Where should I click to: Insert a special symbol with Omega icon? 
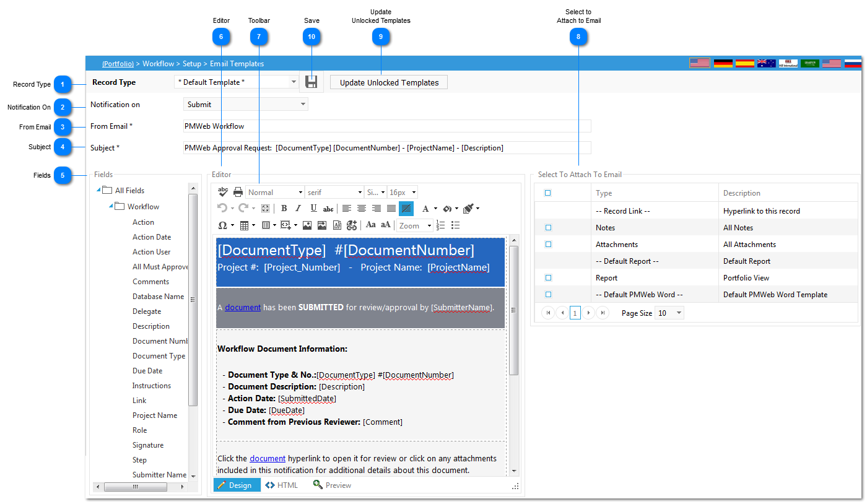tap(222, 225)
